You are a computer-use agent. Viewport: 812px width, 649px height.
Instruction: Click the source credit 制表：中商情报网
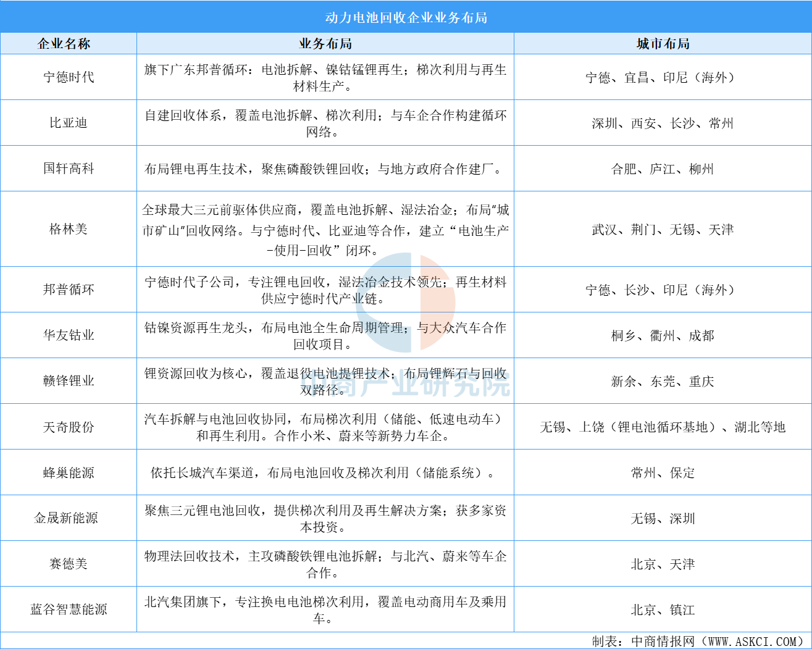click(698, 641)
